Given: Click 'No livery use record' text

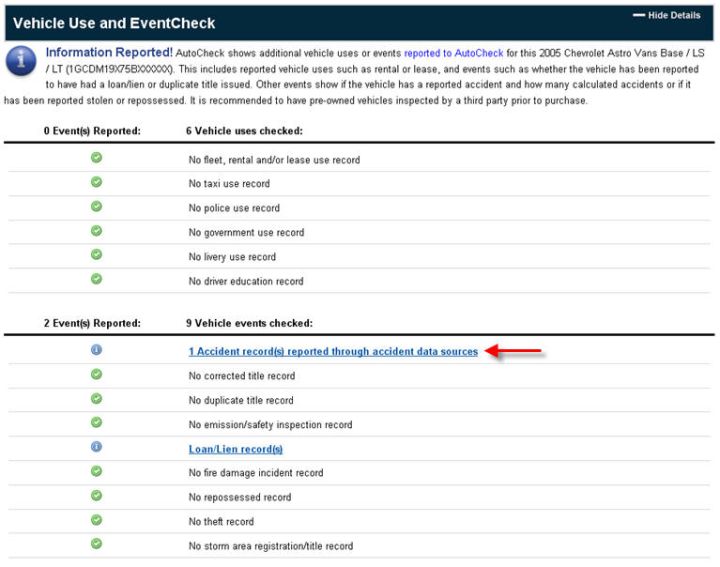Looking at the screenshot, I should pyautogui.click(x=232, y=257).
